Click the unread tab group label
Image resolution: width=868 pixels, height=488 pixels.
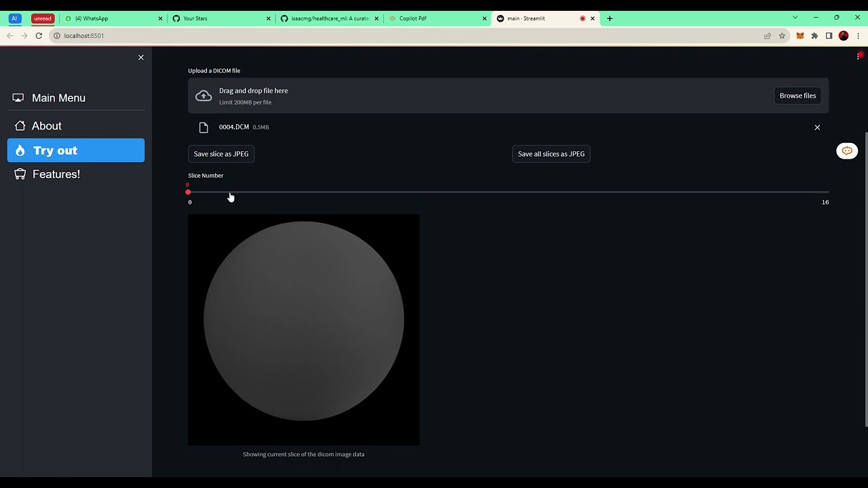[x=42, y=18]
